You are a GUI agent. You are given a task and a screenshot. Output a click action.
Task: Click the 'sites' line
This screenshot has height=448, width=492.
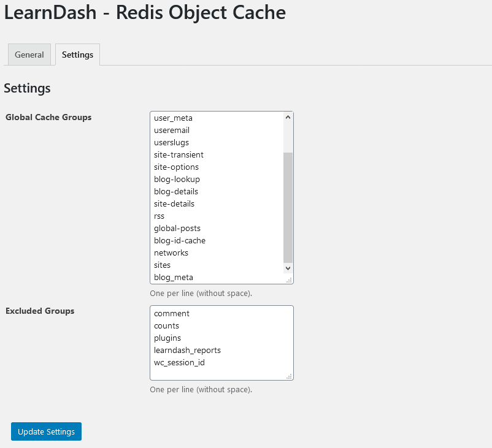pyautogui.click(x=162, y=265)
